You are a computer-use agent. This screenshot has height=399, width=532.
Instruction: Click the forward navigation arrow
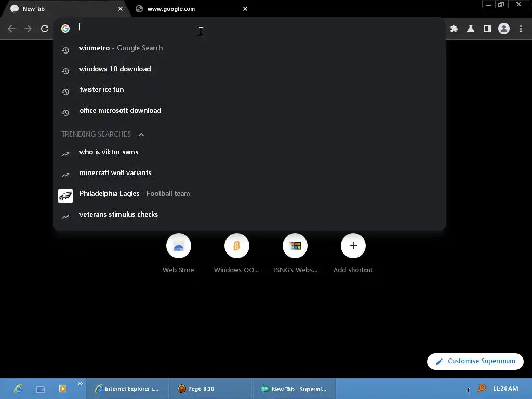[x=28, y=29]
